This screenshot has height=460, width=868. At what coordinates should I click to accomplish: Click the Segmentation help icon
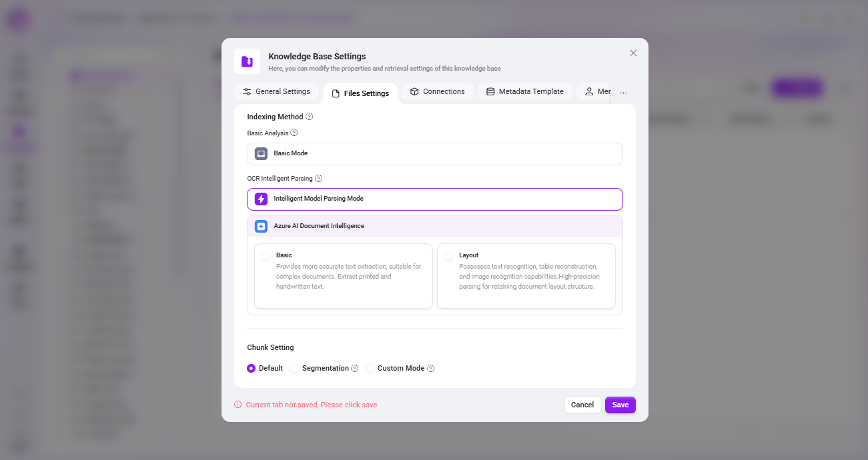tap(355, 369)
